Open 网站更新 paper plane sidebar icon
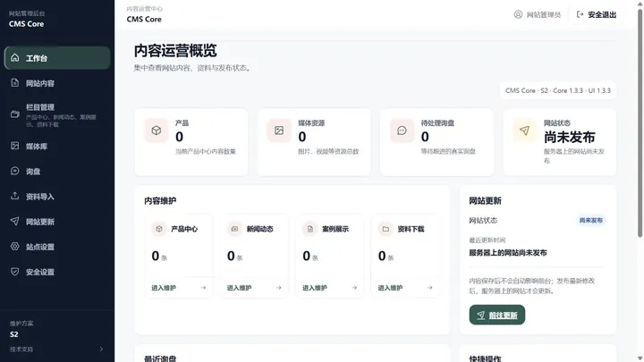The width and height of the screenshot is (644, 362). [15, 222]
